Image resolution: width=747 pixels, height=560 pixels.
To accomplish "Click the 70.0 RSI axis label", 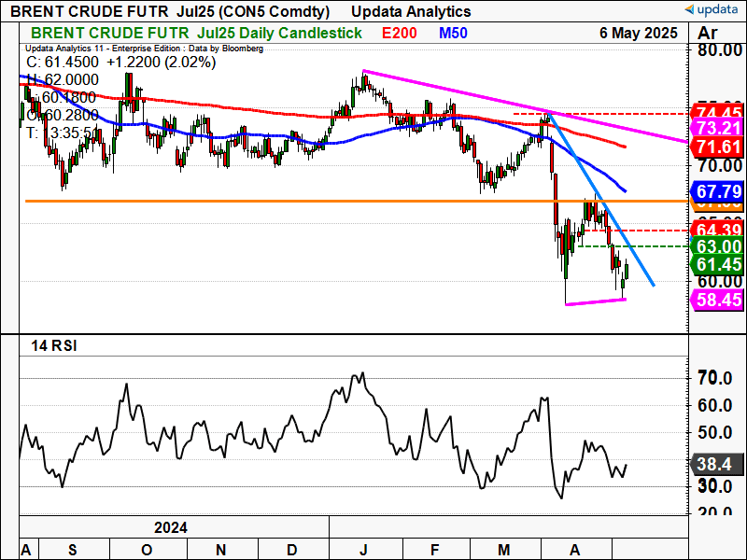I will 714,379.
